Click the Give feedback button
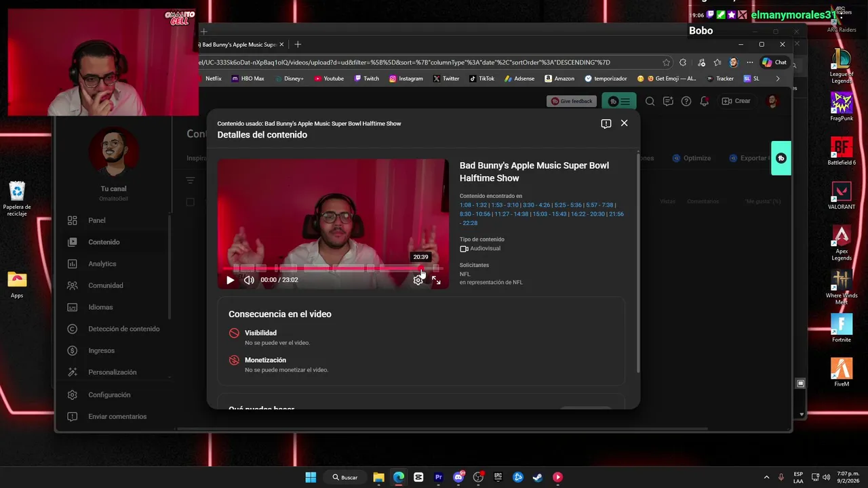The image size is (868, 488). pyautogui.click(x=572, y=101)
